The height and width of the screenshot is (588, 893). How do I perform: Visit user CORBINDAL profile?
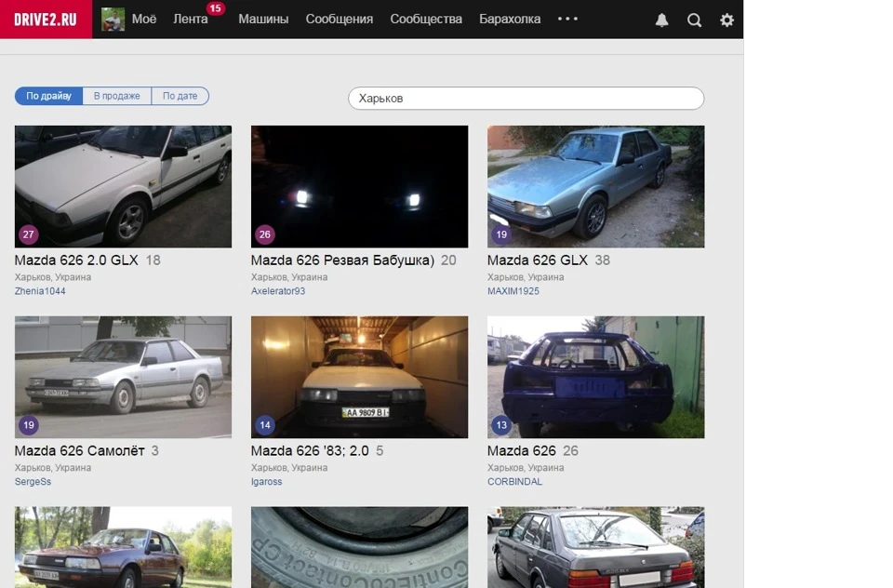[514, 481]
